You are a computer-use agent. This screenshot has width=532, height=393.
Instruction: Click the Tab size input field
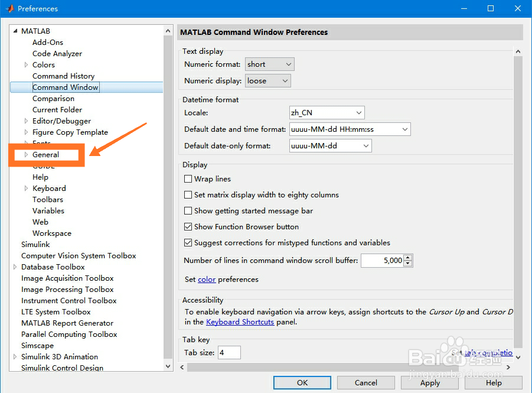pyautogui.click(x=229, y=352)
